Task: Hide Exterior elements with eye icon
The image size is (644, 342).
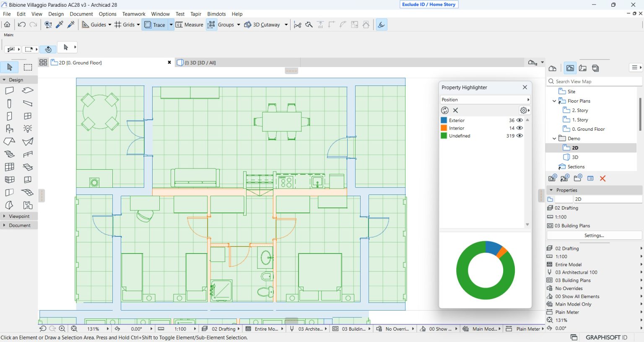Action: click(520, 120)
